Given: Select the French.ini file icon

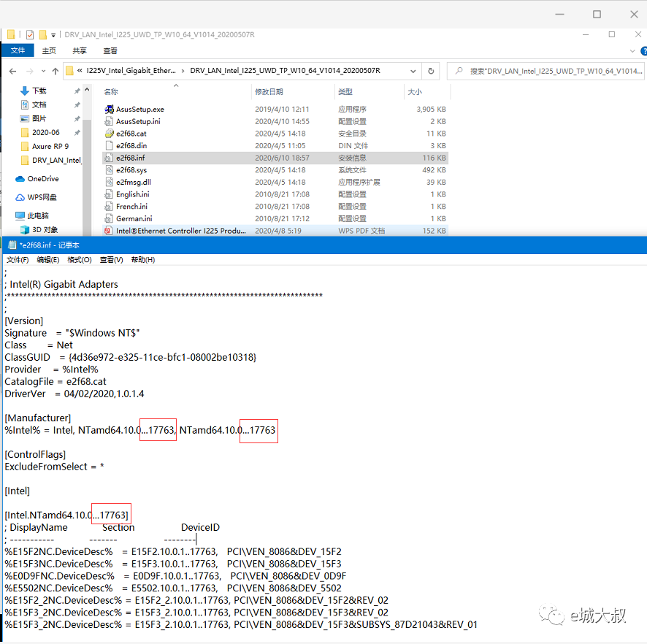Looking at the screenshot, I should pyautogui.click(x=109, y=207).
